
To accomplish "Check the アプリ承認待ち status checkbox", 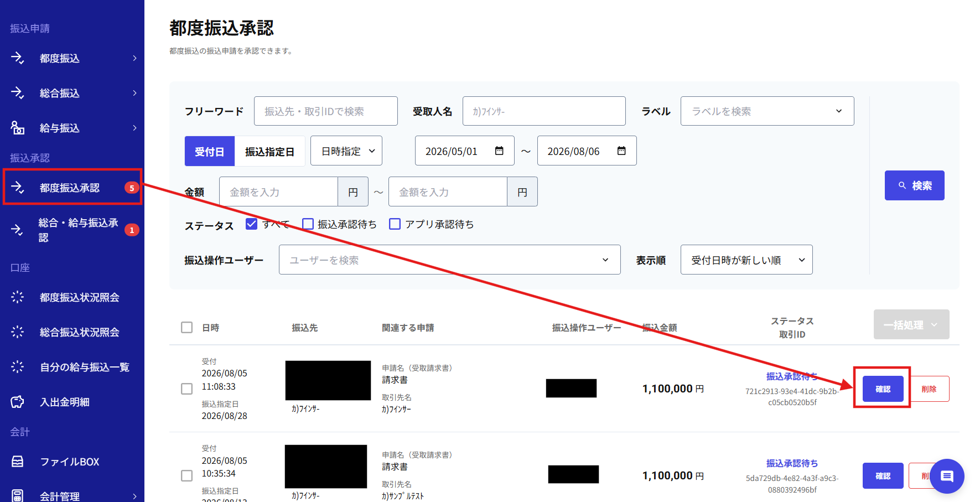I will pyautogui.click(x=395, y=224).
